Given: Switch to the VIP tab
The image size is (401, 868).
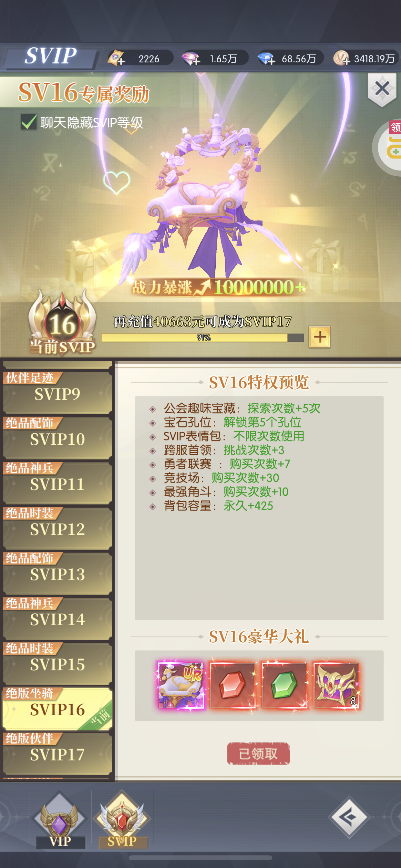Looking at the screenshot, I should 60,820.
